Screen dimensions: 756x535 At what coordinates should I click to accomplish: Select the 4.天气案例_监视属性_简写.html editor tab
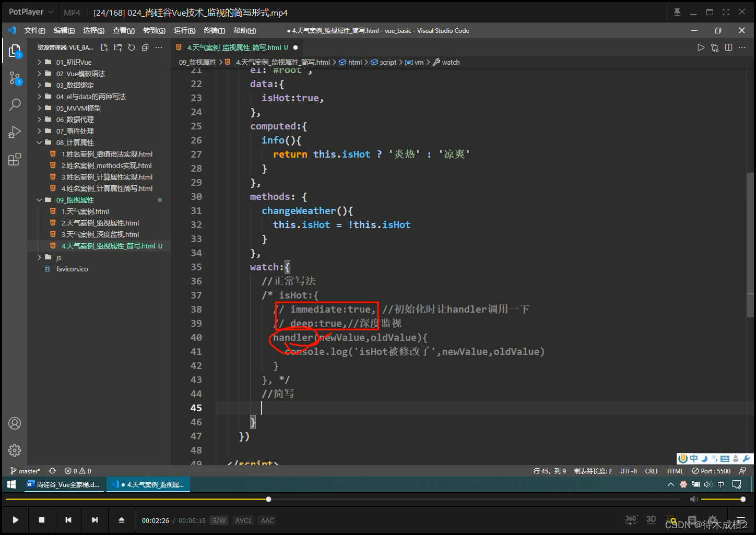pyautogui.click(x=237, y=47)
